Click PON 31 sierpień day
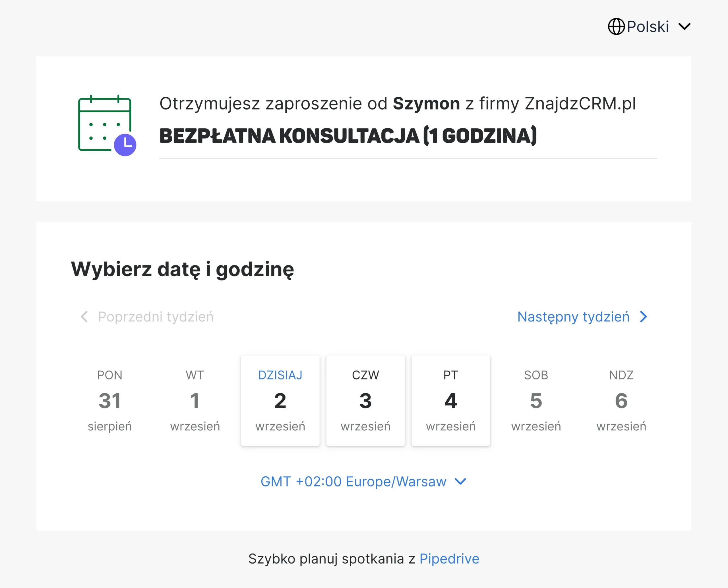Screen dimensions: 728x588 point(110,400)
